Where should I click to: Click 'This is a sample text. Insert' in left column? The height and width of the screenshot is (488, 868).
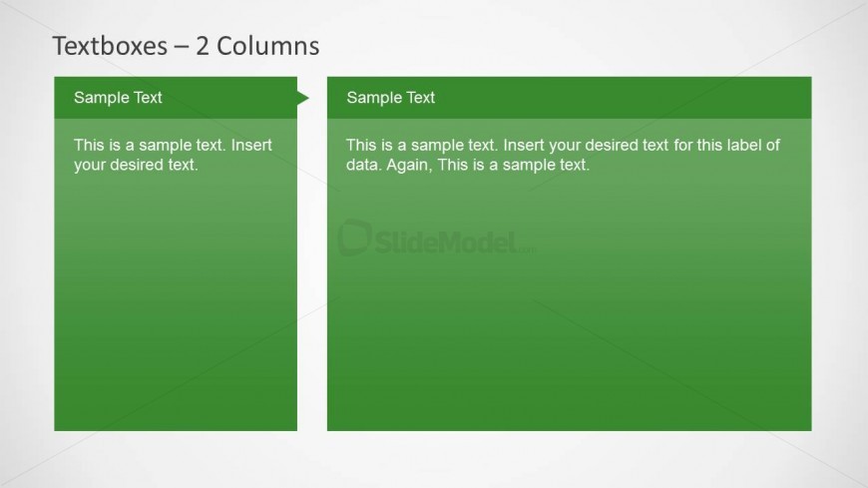coord(173,145)
